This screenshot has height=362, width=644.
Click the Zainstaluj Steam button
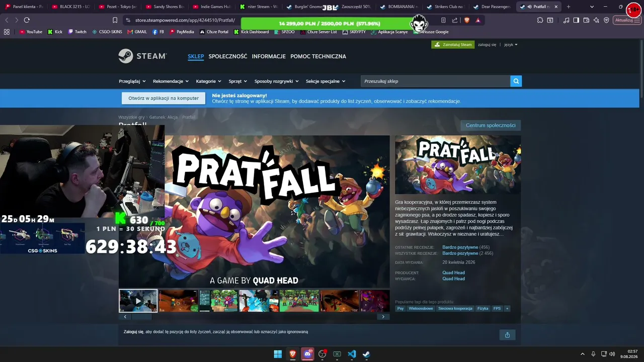[x=453, y=45]
